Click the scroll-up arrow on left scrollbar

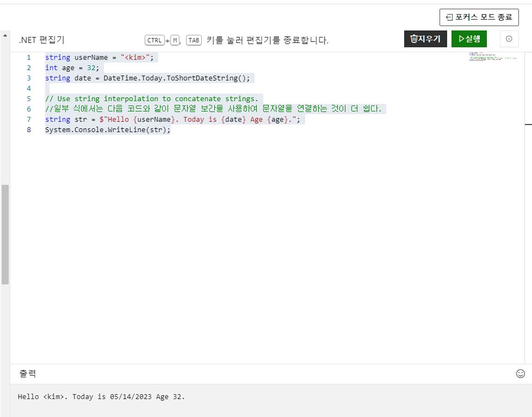tap(5, 35)
